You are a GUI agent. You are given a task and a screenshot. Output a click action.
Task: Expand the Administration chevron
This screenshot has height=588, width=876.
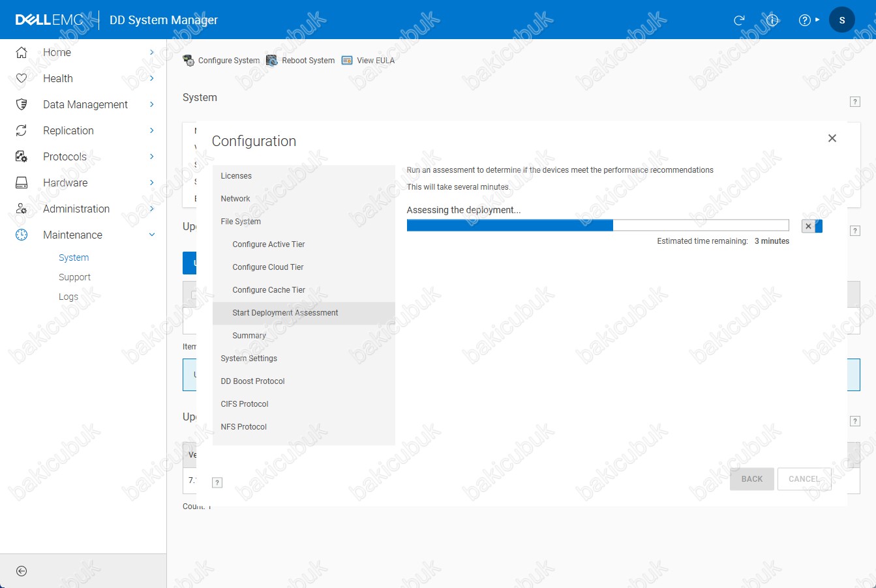(151, 209)
